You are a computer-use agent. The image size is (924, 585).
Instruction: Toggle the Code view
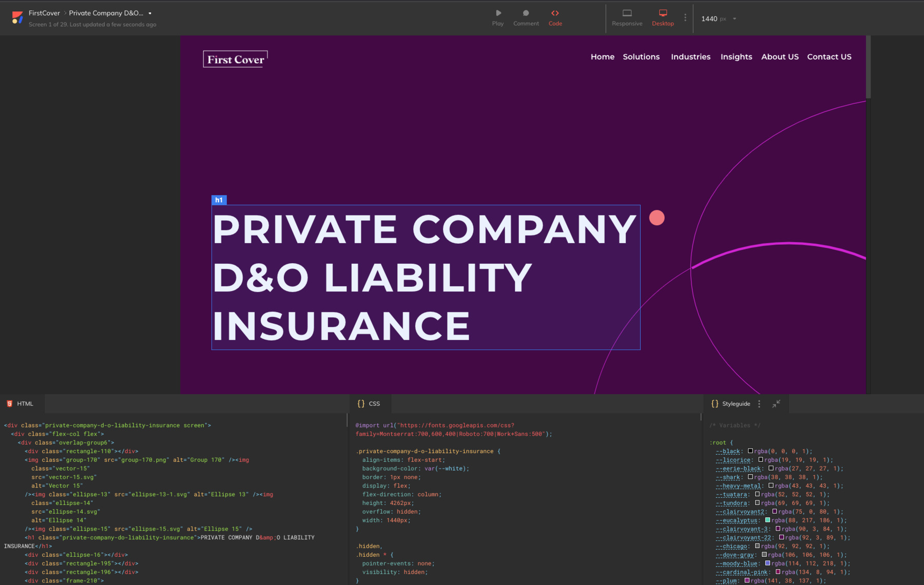[x=555, y=18]
